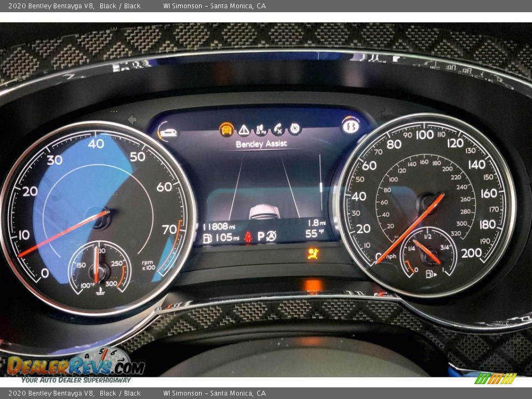
Task: Click the odometer reading "11808 mi"
Action: point(219,226)
